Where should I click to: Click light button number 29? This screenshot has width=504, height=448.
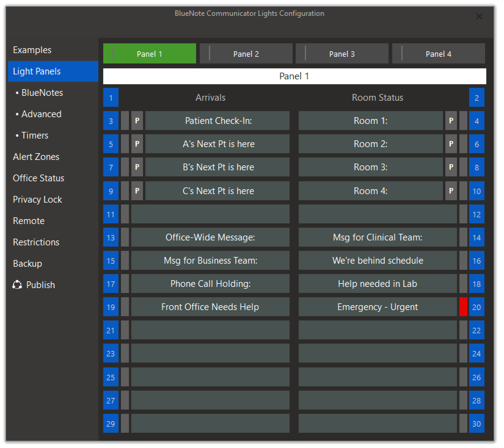[x=111, y=423]
